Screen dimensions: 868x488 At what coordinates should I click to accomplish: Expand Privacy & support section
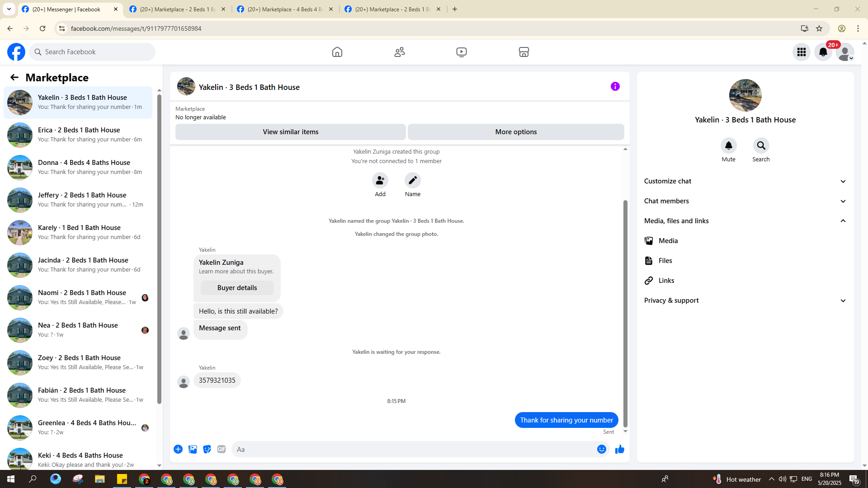pyautogui.click(x=745, y=300)
